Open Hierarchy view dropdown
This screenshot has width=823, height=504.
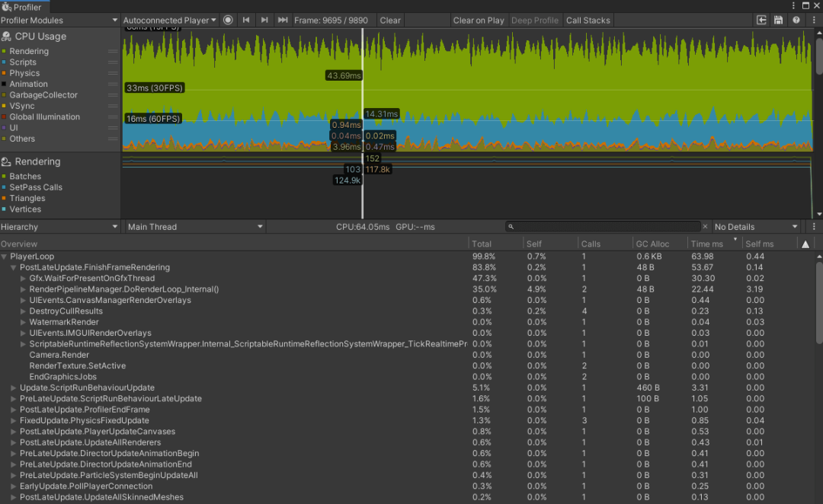(x=59, y=227)
